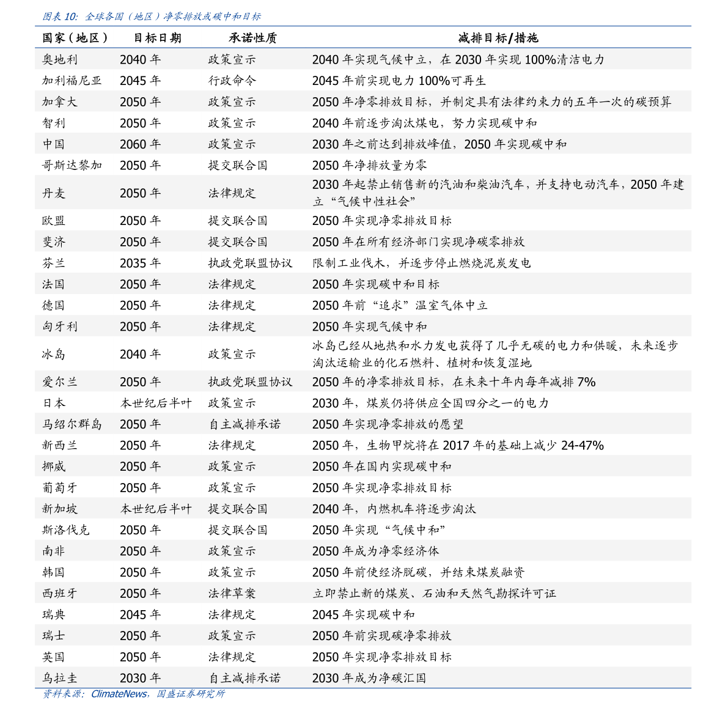
Task: Select the text 2040 年，内燃机车将逐步淘汰
Action: click(394, 509)
